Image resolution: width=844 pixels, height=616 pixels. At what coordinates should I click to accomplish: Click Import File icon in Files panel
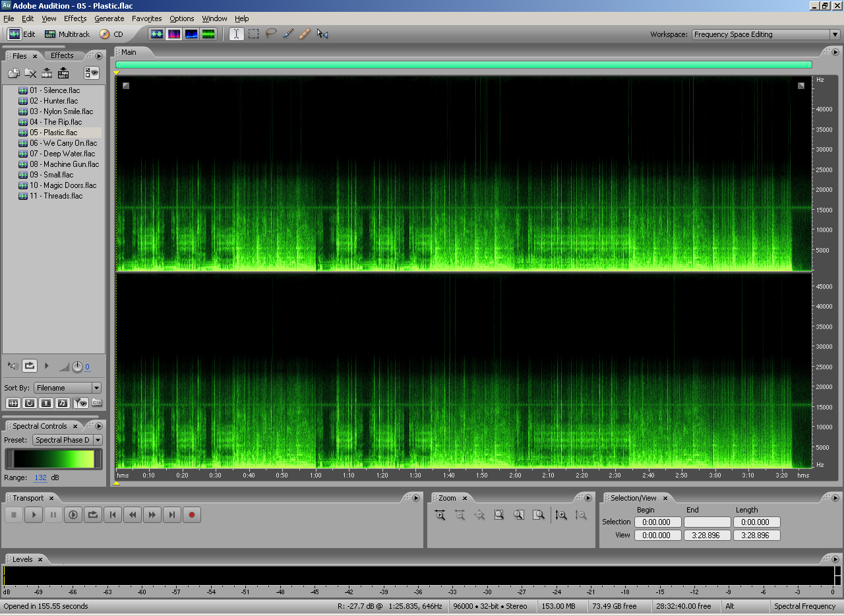14,73
